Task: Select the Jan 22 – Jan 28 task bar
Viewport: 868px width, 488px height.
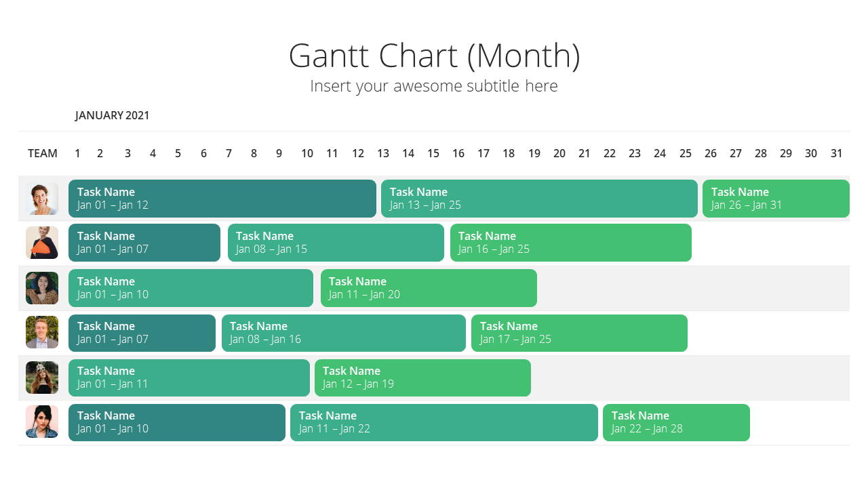Action: (x=676, y=422)
